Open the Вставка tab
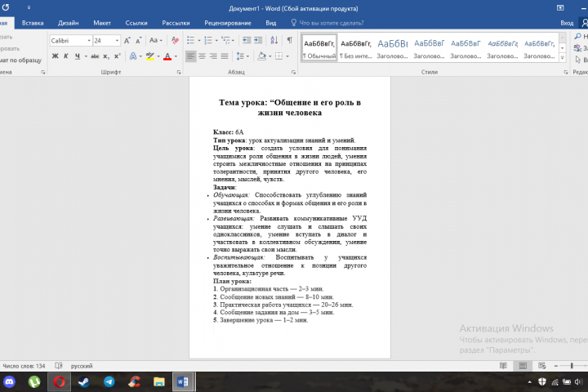Viewport: 588px width, 392px height. click(33, 23)
